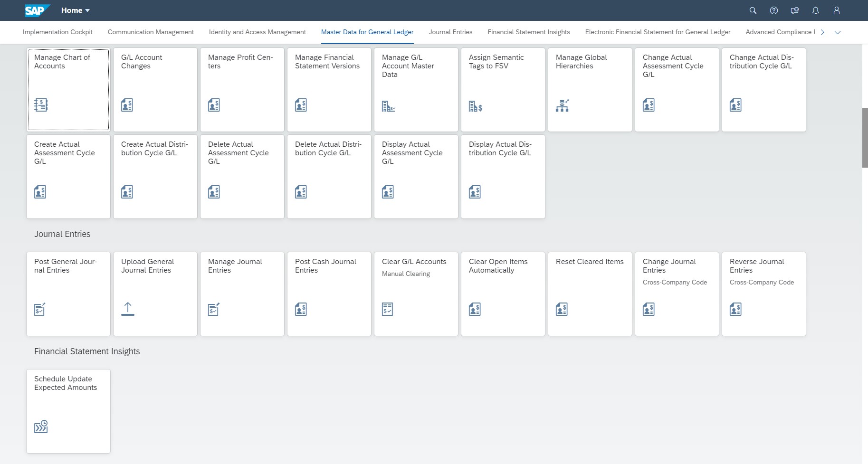Launch the Manage Profit Centers tile

[242, 89]
